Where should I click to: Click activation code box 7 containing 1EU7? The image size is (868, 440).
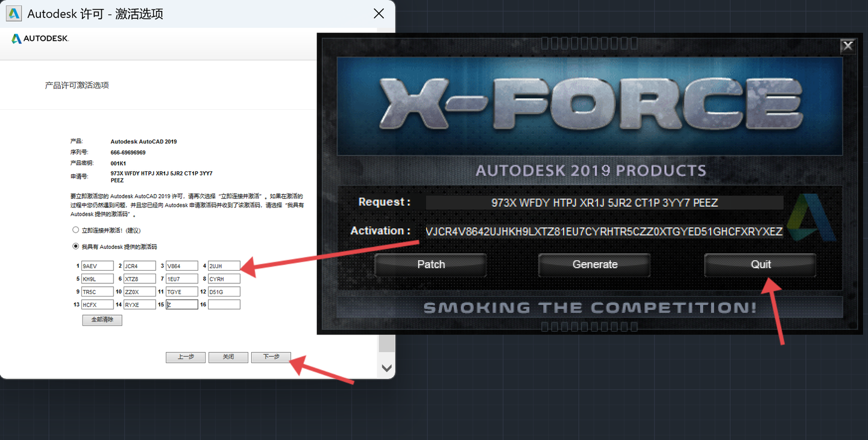coord(182,278)
